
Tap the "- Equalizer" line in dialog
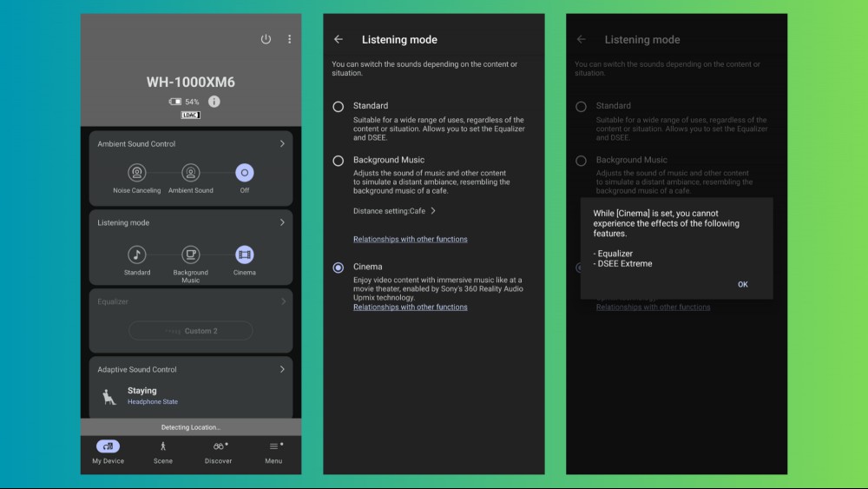[x=613, y=254]
